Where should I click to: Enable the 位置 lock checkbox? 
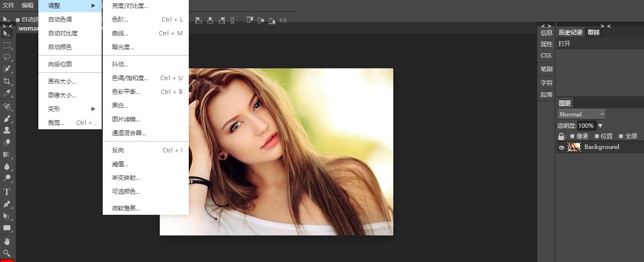click(x=597, y=136)
